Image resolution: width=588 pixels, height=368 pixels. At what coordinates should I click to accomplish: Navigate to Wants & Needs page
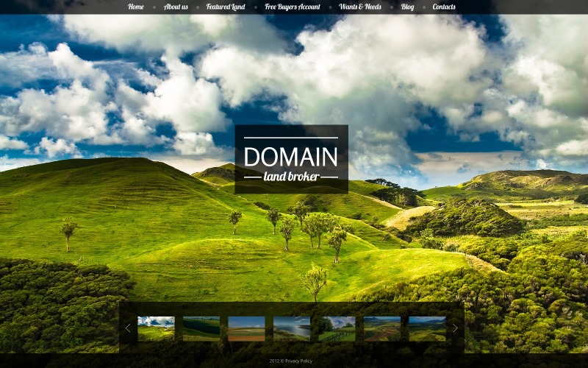coord(360,7)
